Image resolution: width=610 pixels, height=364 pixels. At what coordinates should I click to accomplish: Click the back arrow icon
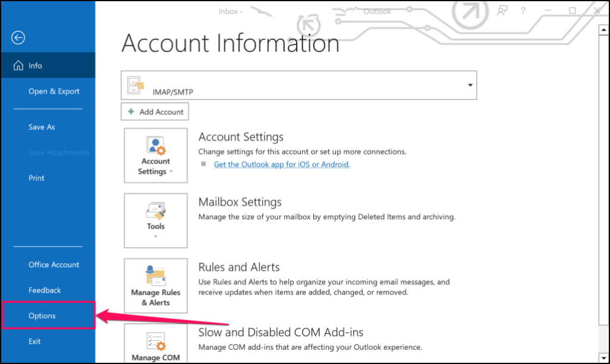point(18,38)
